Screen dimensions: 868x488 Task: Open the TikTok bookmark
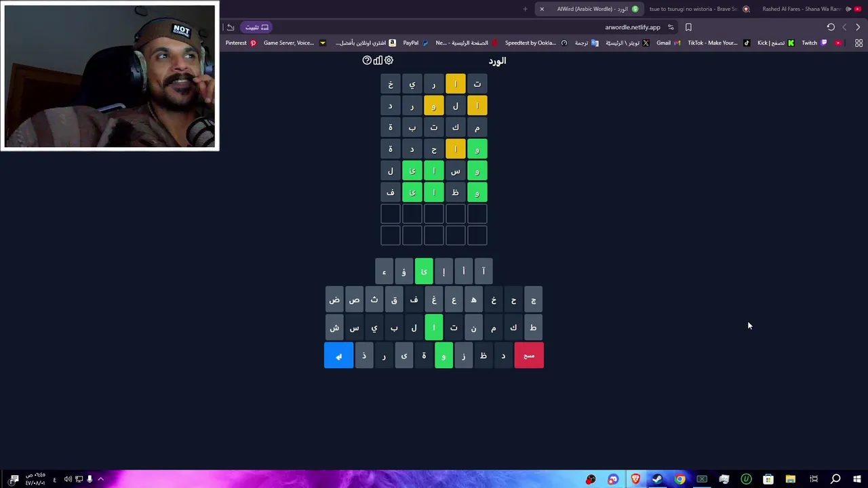[x=718, y=43]
